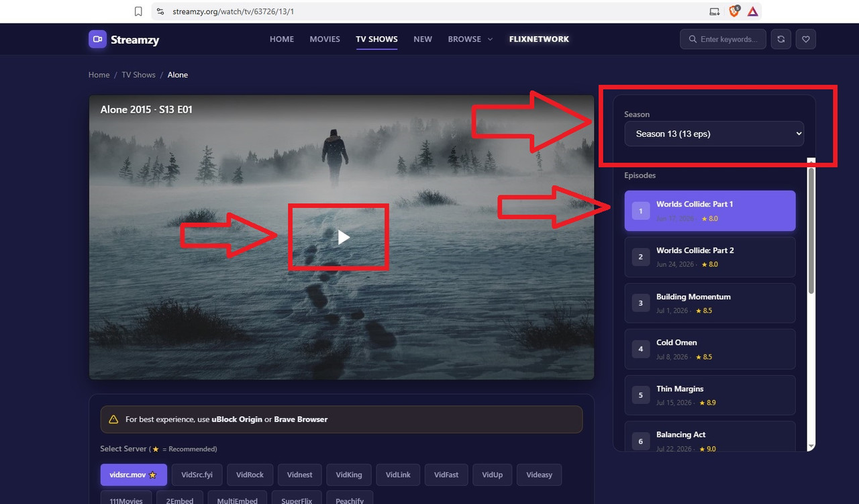The height and width of the screenshot is (504, 859).
Task: Switch to the VidUp server
Action: [x=492, y=474]
